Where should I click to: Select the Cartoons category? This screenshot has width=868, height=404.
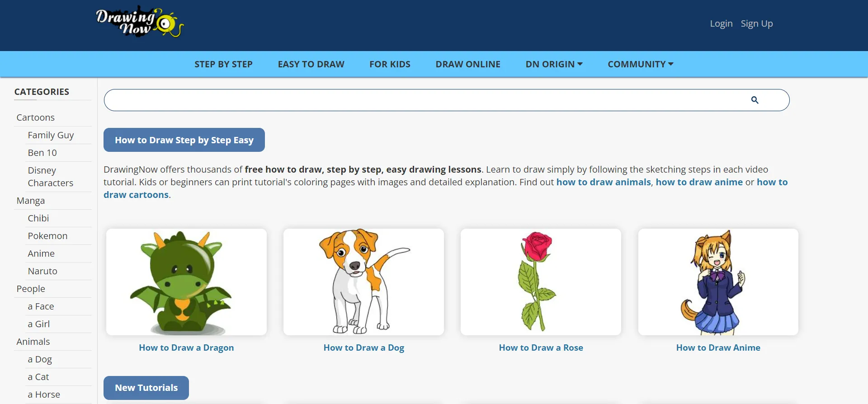[35, 117]
